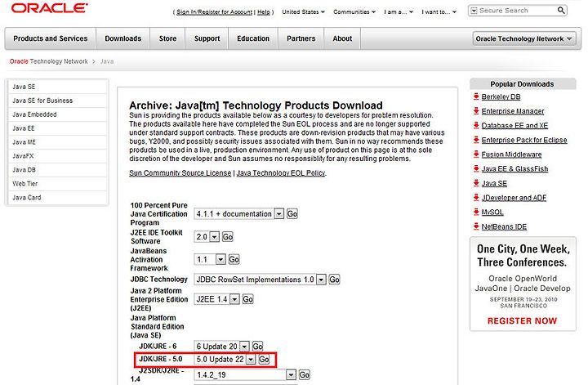
Task: Open the Sun Community Source License link
Action: (x=180, y=173)
